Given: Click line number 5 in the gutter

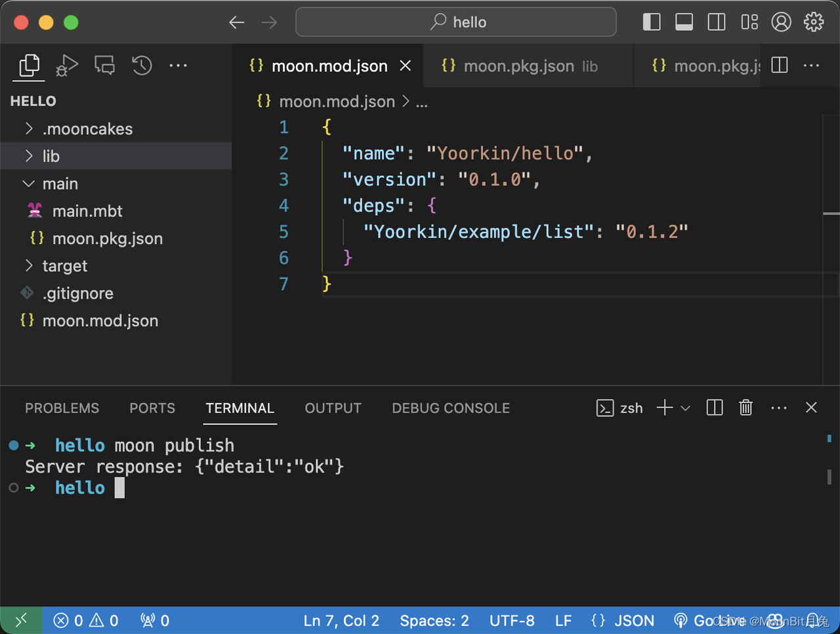Looking at the screenshot, I should [283, 232].
